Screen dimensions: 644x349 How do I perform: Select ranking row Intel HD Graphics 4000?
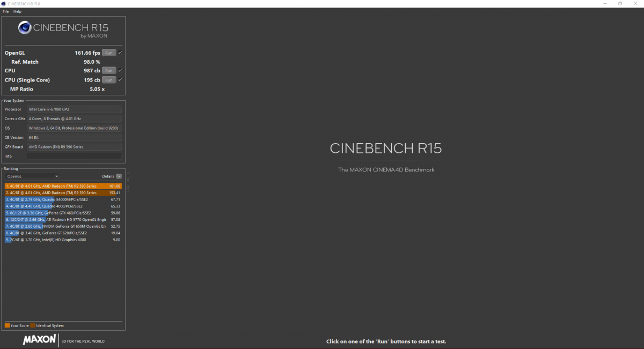click(x=63, y=240)
